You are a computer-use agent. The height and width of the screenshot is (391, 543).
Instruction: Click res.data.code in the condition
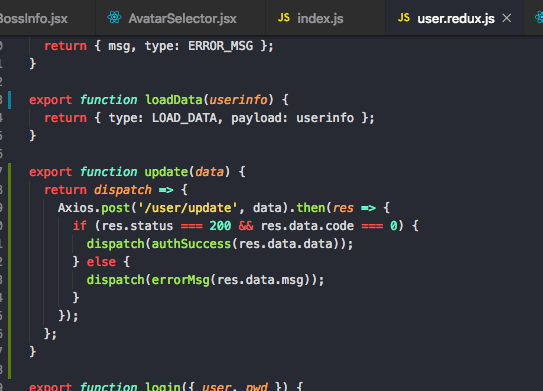tap(307, 226)
